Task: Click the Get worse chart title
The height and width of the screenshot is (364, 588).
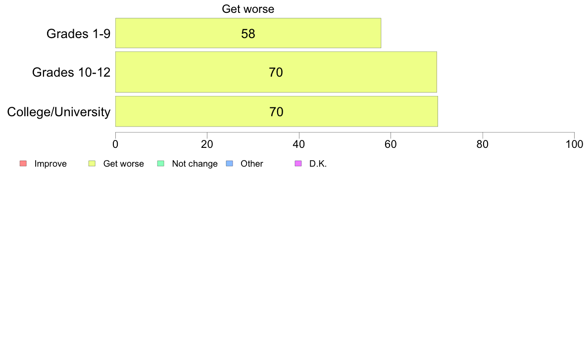Action: [x=248, y=9]
